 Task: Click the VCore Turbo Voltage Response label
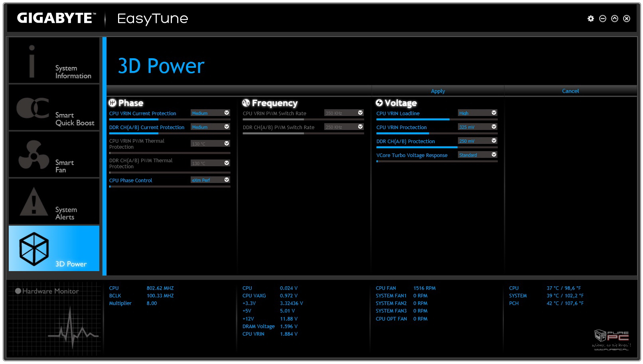(x=412, y=155)
